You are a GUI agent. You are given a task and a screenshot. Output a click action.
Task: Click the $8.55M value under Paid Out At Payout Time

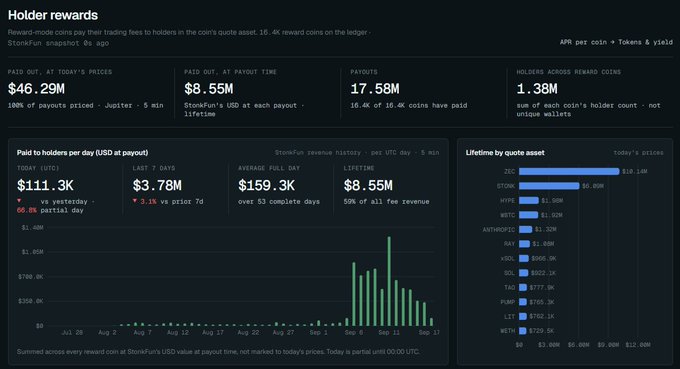(x=209, y=89)
